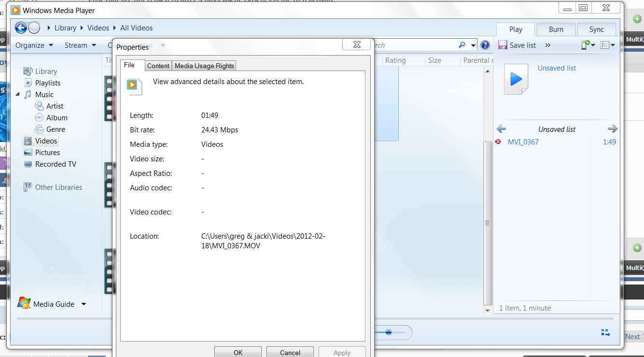Close the Properties dialog with X
This screenshot has height=357, width=644.
357,44
